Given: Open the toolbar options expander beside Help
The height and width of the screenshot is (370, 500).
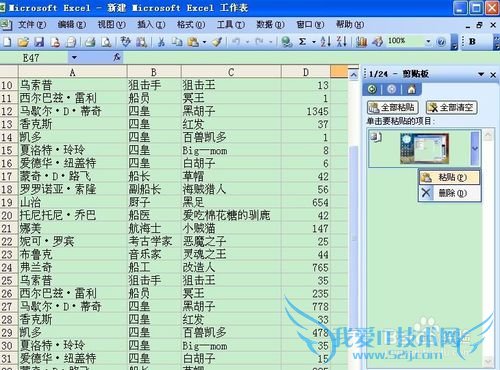Looking at the screenshot, I should (454, 42).
